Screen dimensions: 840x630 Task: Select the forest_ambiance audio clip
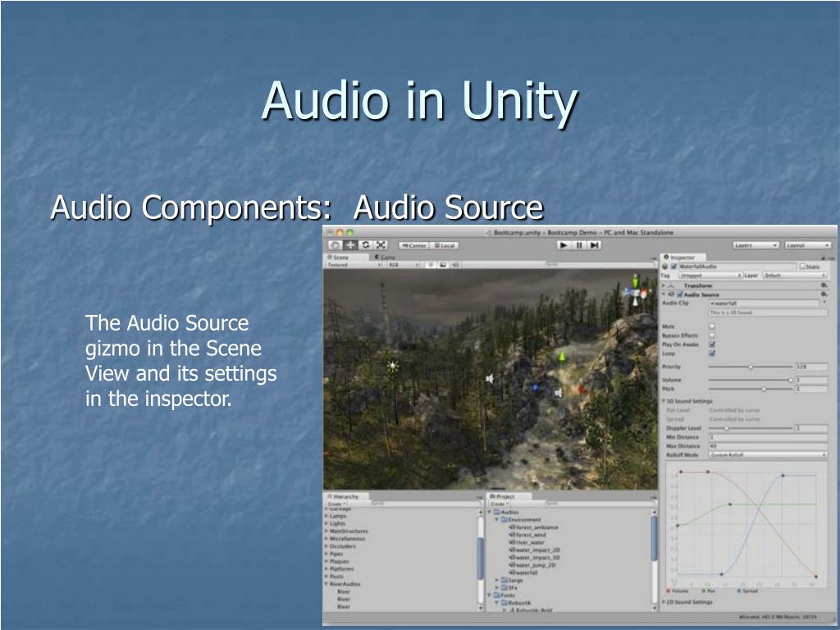pyautogui.click(x=533, y=527)
